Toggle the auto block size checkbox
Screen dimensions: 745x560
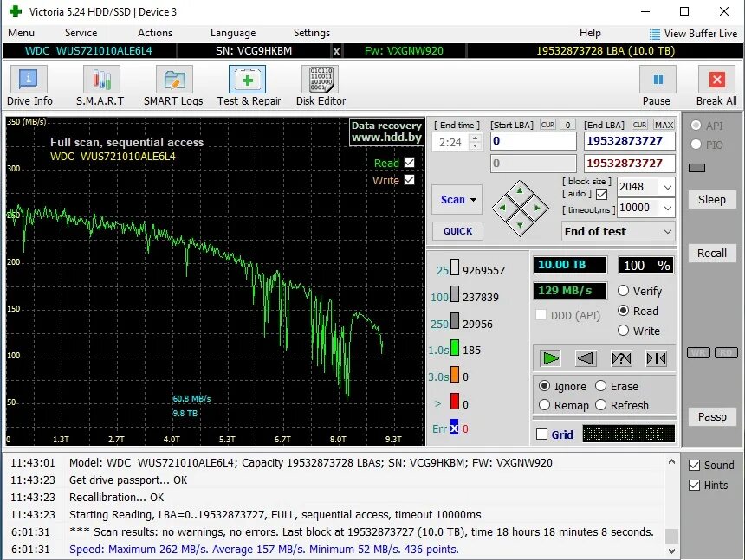click(x=601, y=194)
